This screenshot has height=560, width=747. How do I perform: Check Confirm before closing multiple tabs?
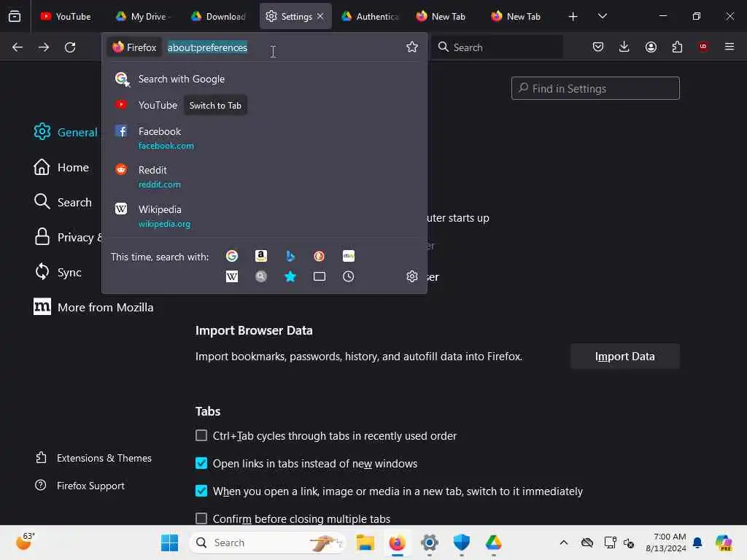coord(201,518)
